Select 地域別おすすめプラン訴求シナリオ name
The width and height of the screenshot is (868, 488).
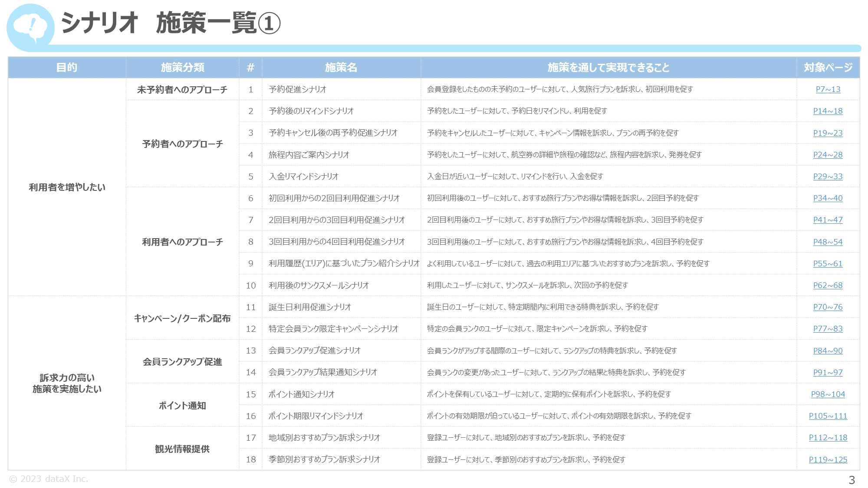324,438
